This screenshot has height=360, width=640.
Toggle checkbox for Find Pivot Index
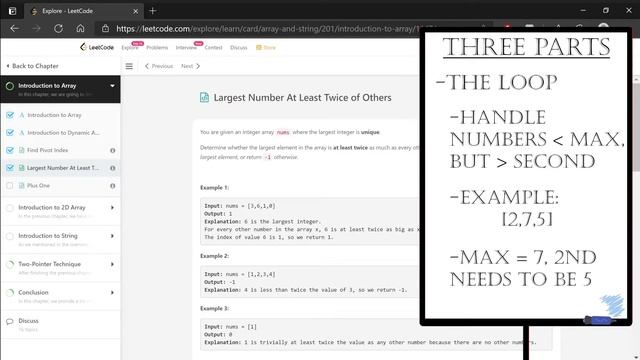point(10,150)
